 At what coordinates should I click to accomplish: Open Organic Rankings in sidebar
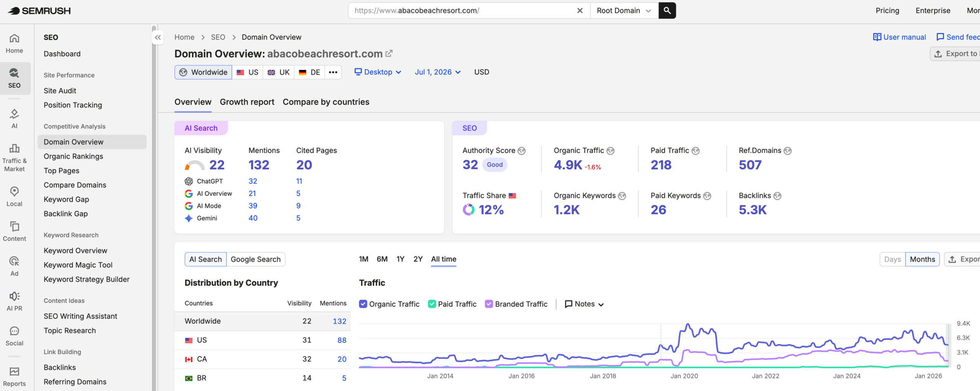[x=73, y=156]
